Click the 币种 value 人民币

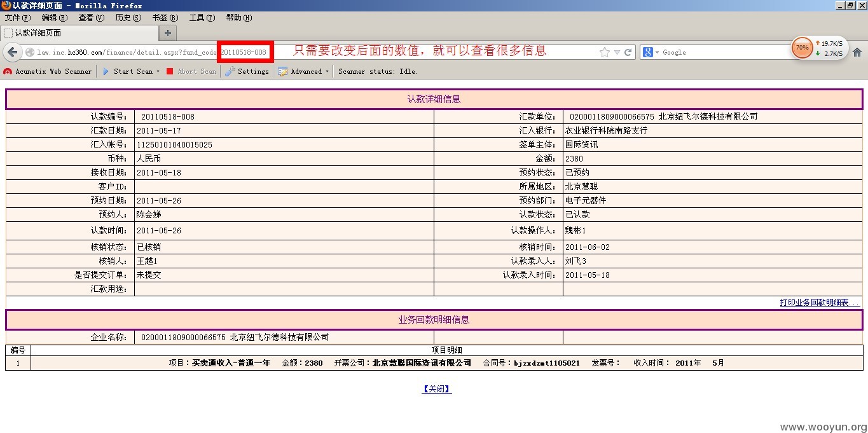click(149, 159)
